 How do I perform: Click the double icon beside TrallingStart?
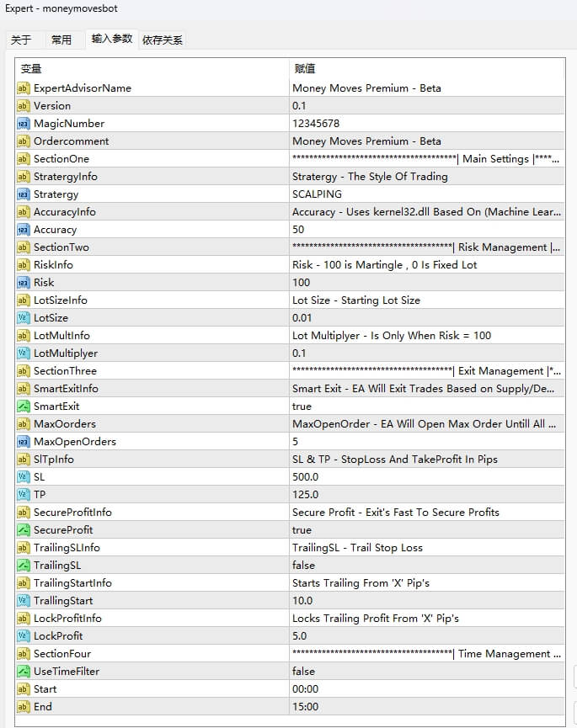pos(24,600)
